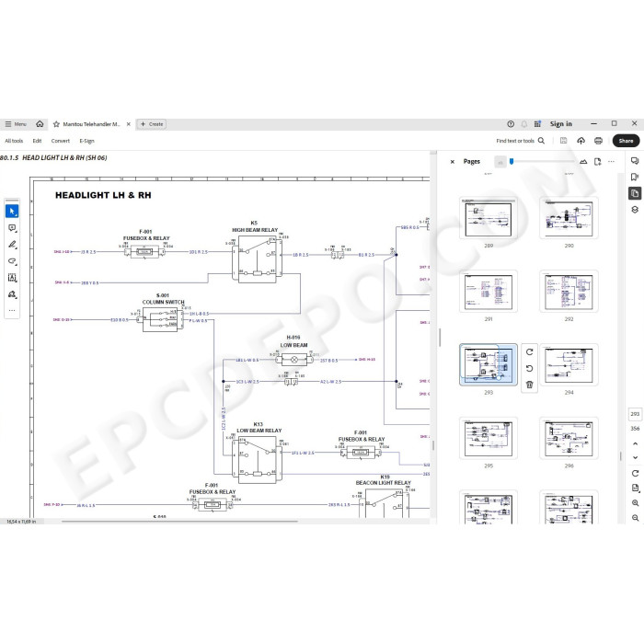Open the Convert tab
This screenshot has height=644, width=644.
61,141
